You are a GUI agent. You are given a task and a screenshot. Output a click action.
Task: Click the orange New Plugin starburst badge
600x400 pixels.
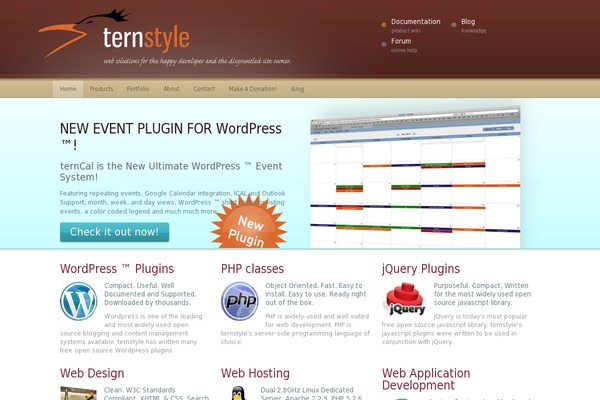pyautogui.click(x=248, y=222)
